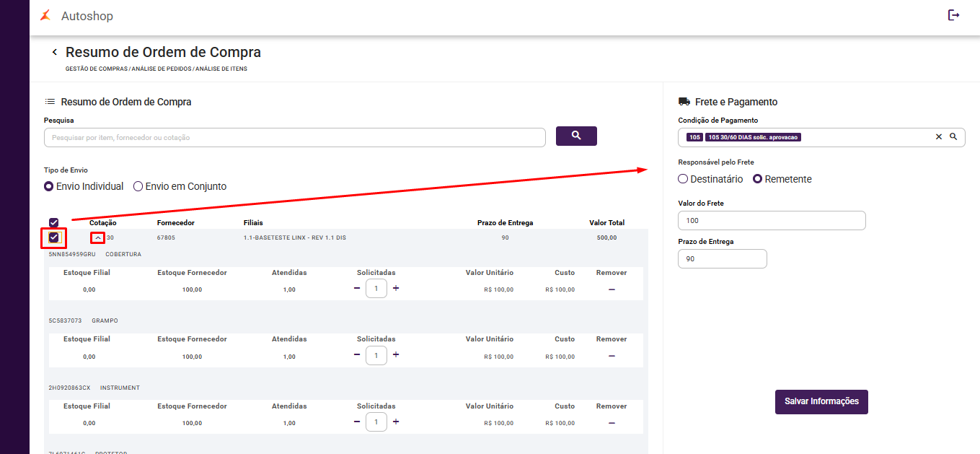
Task: Click magnifier icon in Condição de Pagamento
Action: point(953,137)
